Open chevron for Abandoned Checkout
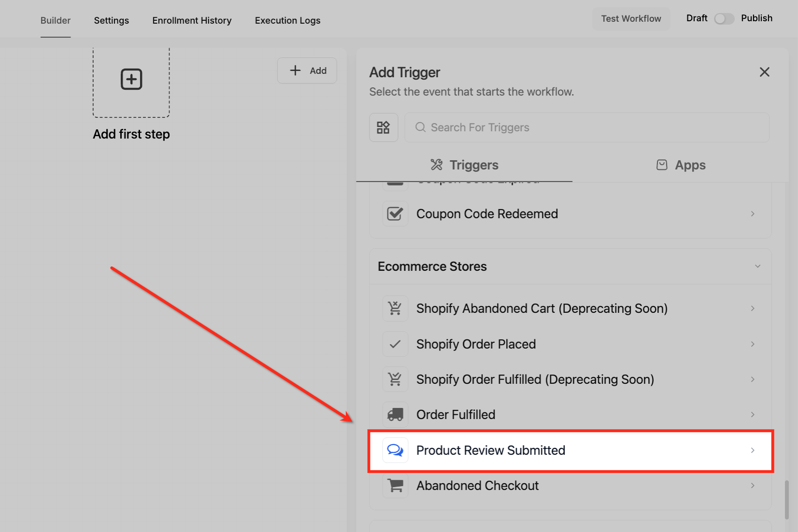Image resolution: width=798 pixels, height=532 pixels. [x=753, y=486]
